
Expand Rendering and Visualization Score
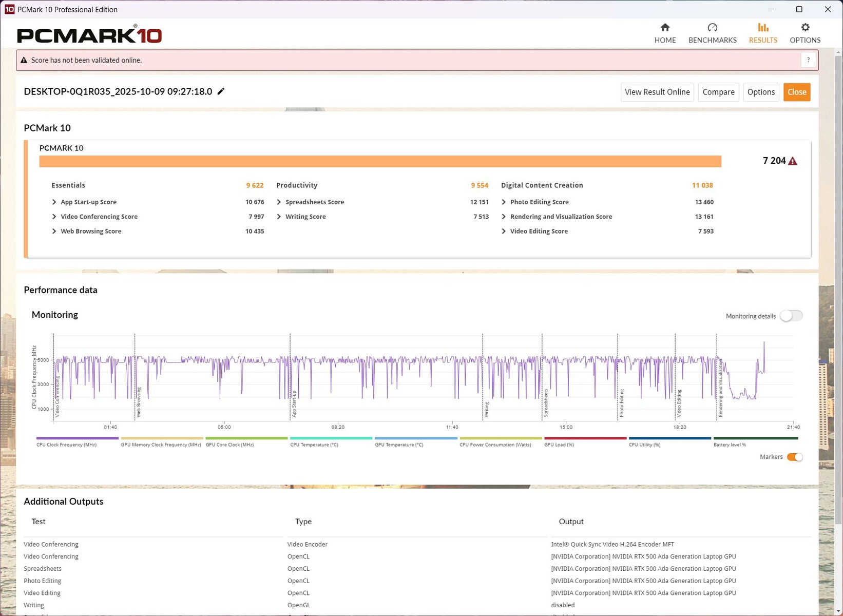504,217
